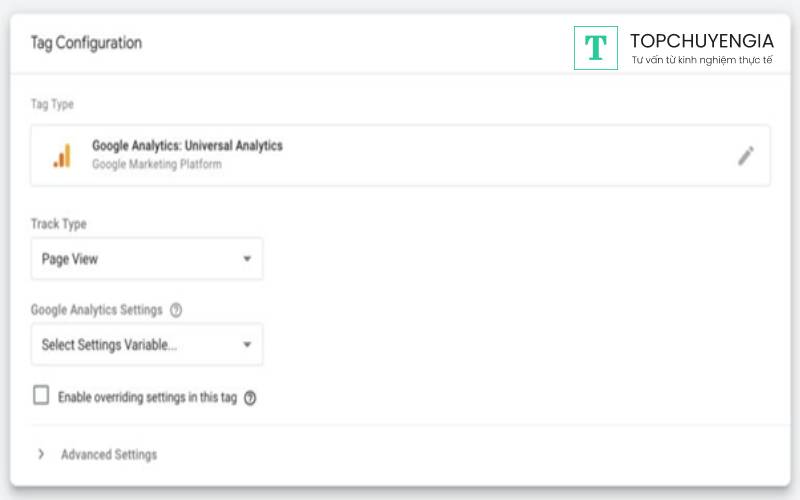This screenshot has width=800, height=500.
Task: Click the Tag Configuration heading
Action: (x=86, y=43)
